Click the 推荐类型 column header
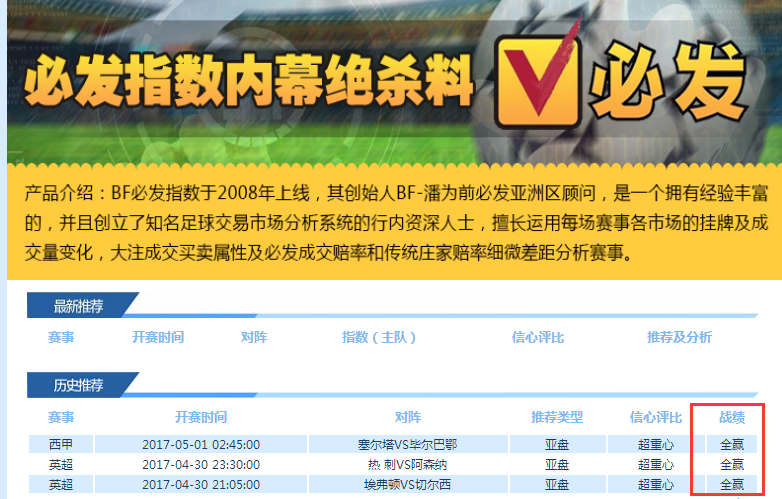 557,417
